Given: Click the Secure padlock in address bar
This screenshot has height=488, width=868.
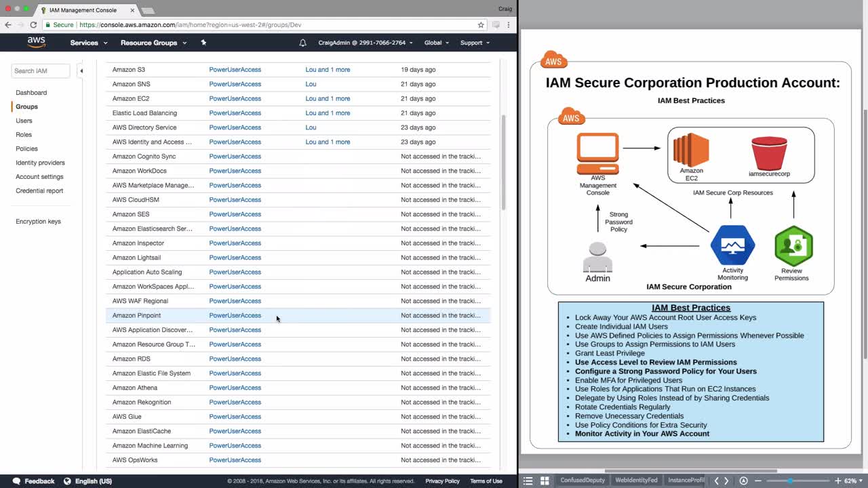Looking at the screenshot, I should [47, 25].
